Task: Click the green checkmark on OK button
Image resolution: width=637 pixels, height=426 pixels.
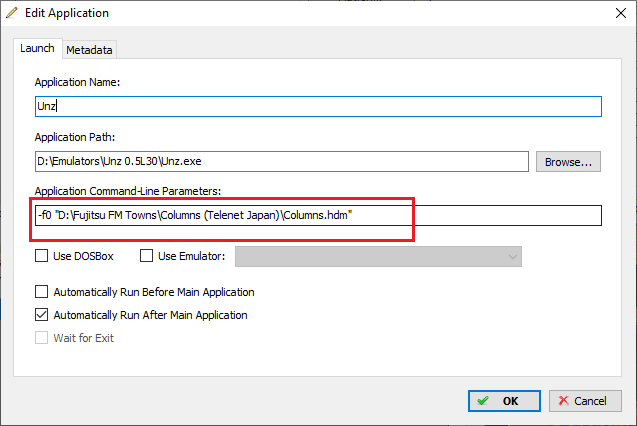Action: pyautogui.click(x=483, y=401)
